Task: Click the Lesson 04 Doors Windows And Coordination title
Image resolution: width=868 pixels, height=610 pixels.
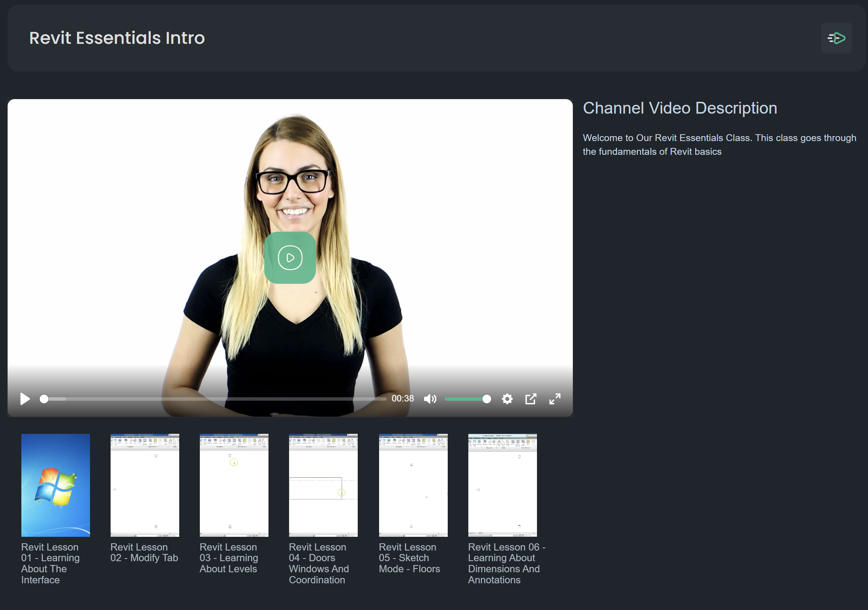Action: point(319,563)
